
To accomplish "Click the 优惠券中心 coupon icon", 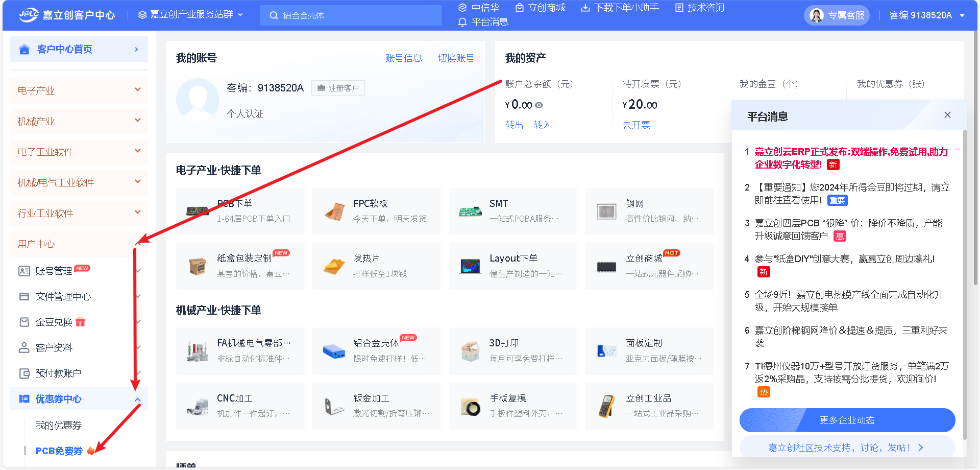I will tap(24, 399).
